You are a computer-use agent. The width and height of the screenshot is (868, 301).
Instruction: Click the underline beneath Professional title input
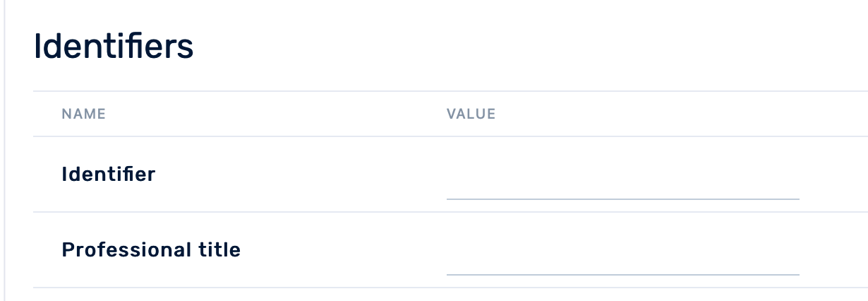pyautogui.click(x=622, y=274)
